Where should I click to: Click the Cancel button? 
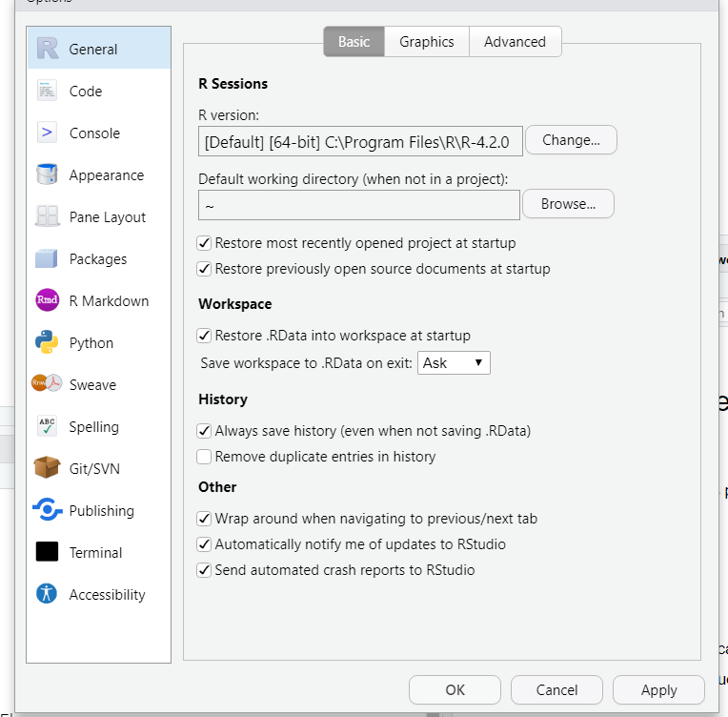(556, 690)
